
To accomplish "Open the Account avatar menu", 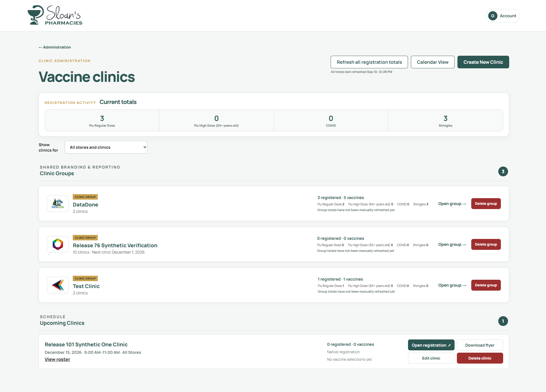I will point(503,16).
